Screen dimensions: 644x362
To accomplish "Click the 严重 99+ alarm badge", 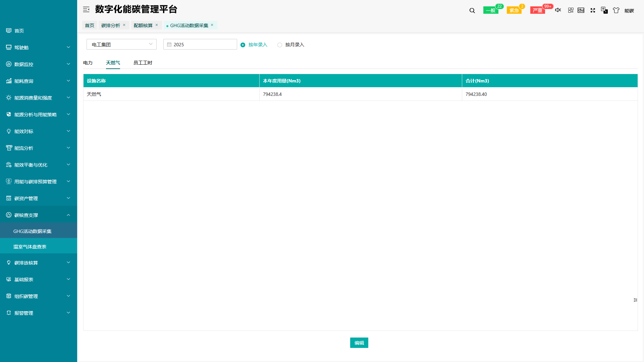I will [x=537, y=10].
